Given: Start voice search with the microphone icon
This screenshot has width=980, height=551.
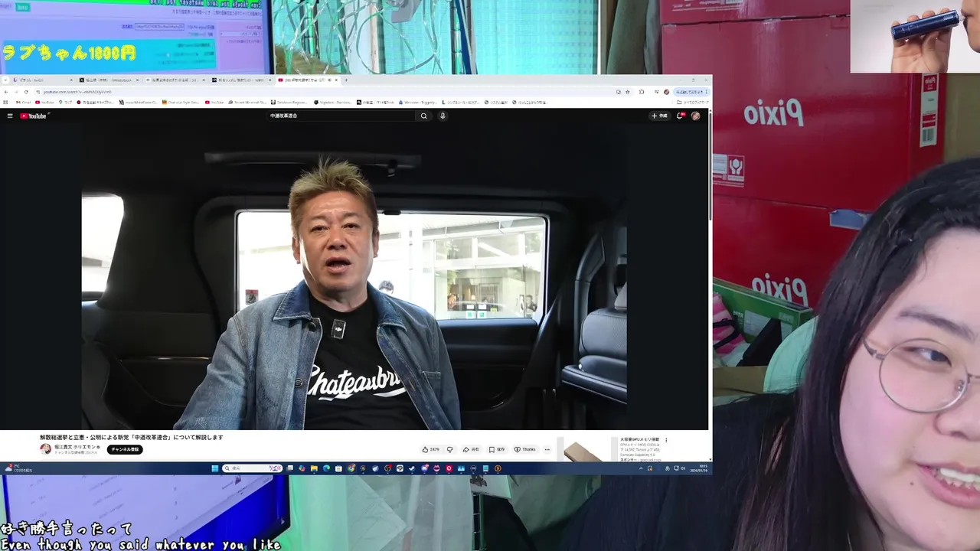Looking at the screenshot, I should click(x=443, y=116).
